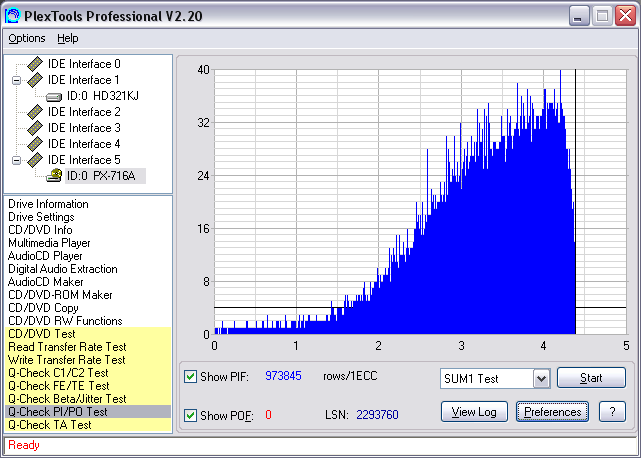Select IDE Interface 5 in the tree
Viewport: 641px width, 458px height.
click(x=84, y=159)
